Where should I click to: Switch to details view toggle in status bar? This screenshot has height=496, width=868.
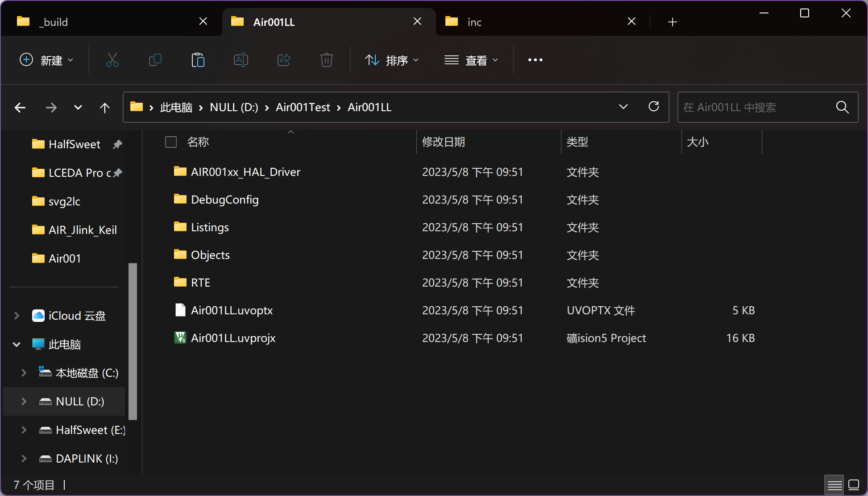pos(834,485)
